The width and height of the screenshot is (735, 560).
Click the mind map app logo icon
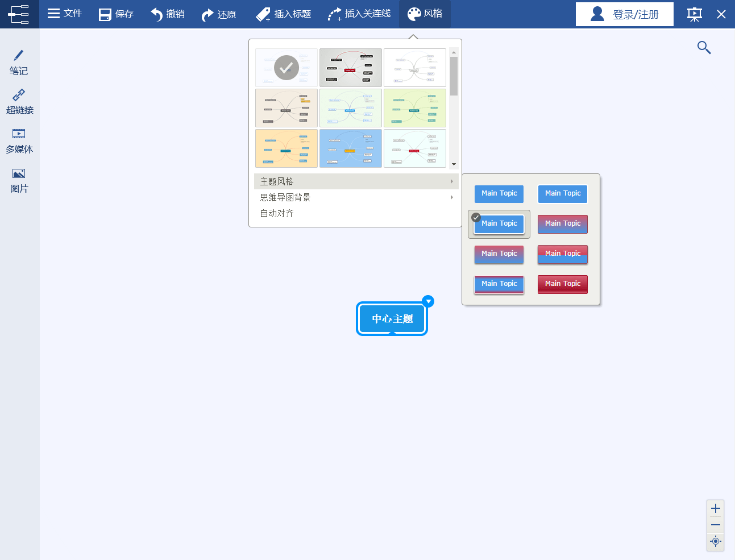click(19, 14)
